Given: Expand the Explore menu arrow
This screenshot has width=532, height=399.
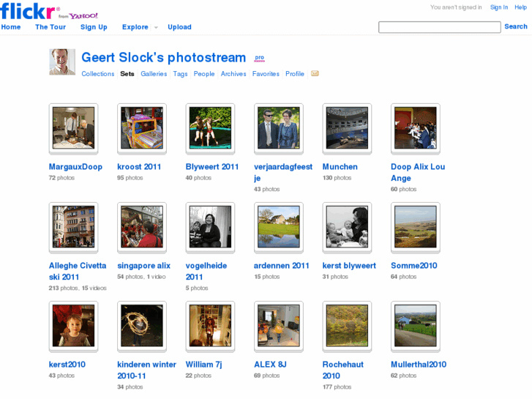Looking at the screenshot, I should click(x=156, y=28).
